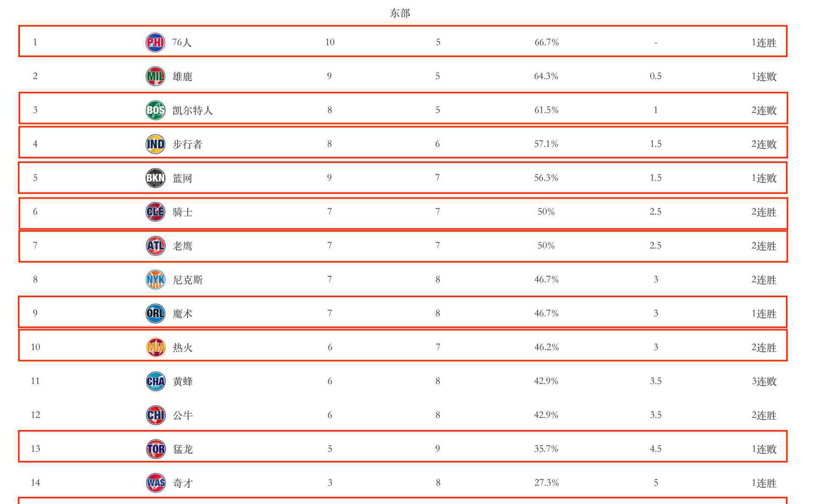The image size is (813, 504).
Task: Click the IND 步行者 team logo
Action: (x=155, y=144)
